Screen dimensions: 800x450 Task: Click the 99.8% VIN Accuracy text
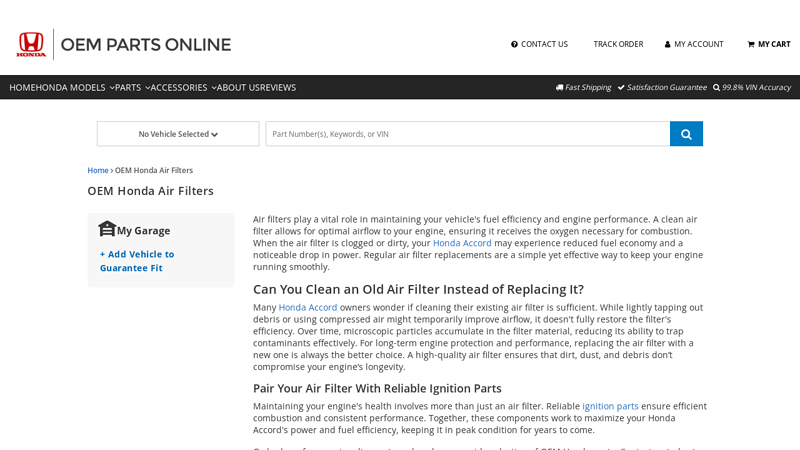click(x=757, y=87)
